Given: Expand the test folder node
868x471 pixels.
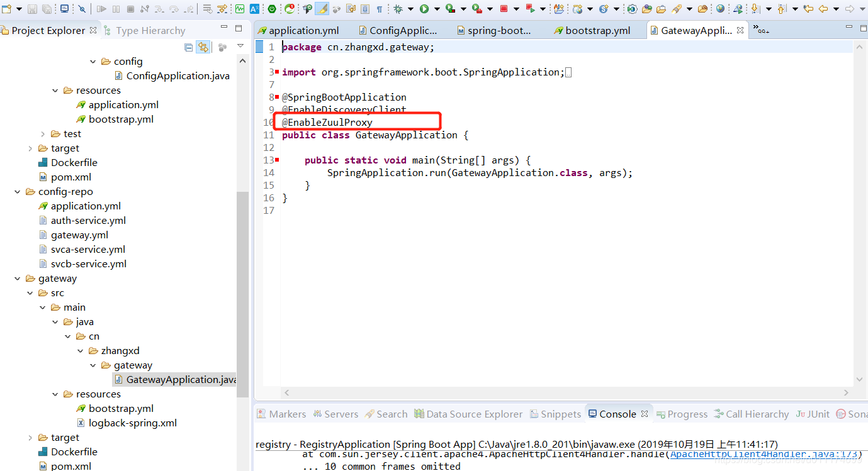Looking at the screenshot, I should click(42, 134).
